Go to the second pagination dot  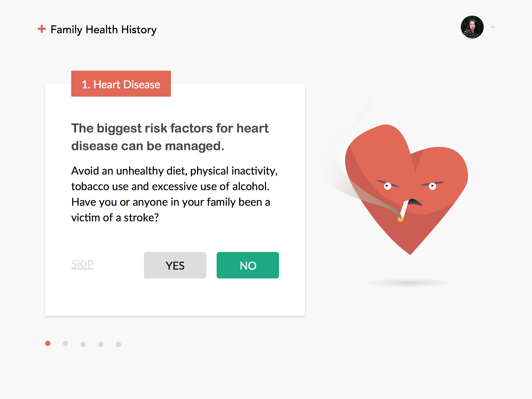[x=65, y=343]
